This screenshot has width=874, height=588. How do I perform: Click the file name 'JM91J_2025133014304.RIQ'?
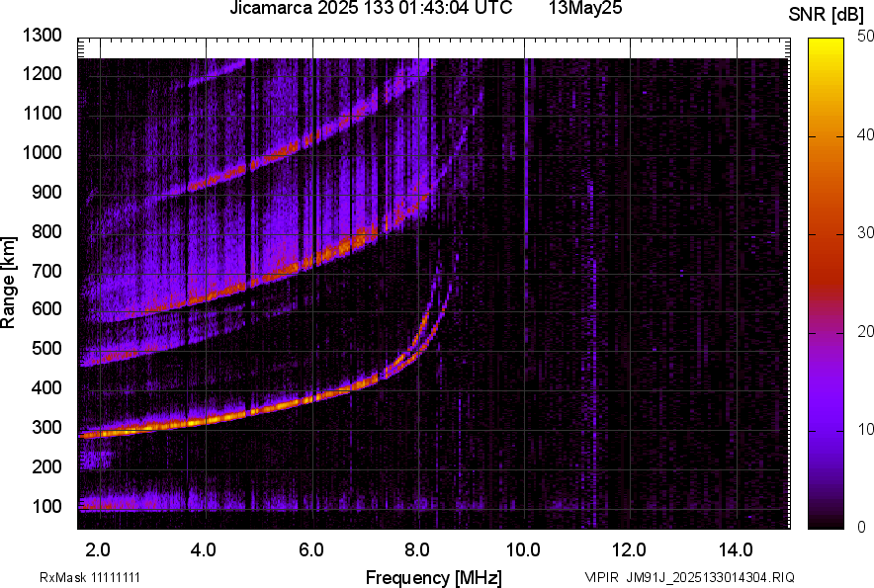[711, 577]
